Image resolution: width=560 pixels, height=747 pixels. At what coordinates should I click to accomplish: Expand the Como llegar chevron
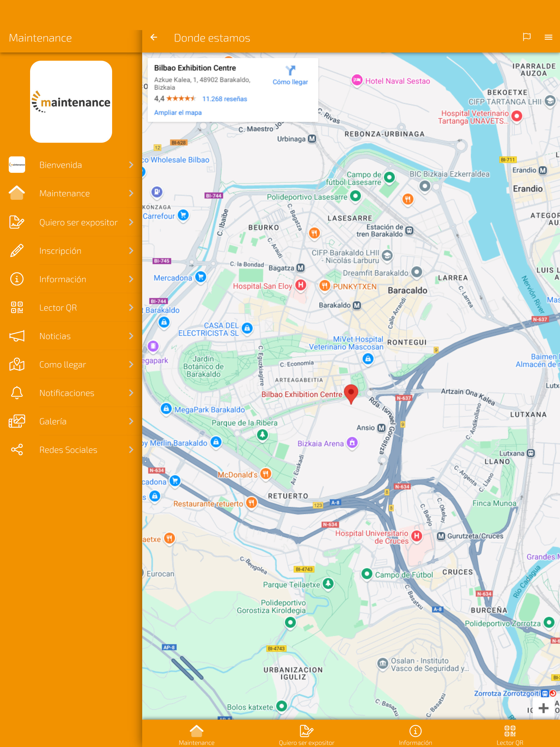tap(131, 364)
